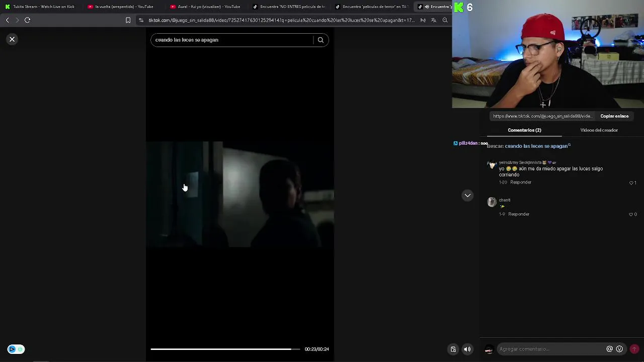This screenshot has height=362, width=644.
Task: Click the site settings icon beside the URL
Action: click(141, 20)
